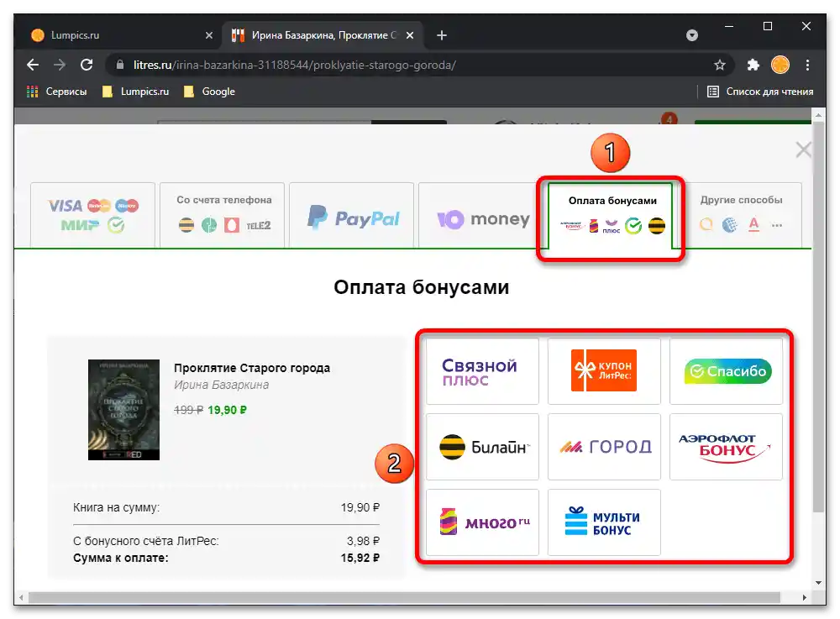840x619 pixels.
Task: Click the Книга на сумму amount 19,90 ₽
Action: pos(360,507)
